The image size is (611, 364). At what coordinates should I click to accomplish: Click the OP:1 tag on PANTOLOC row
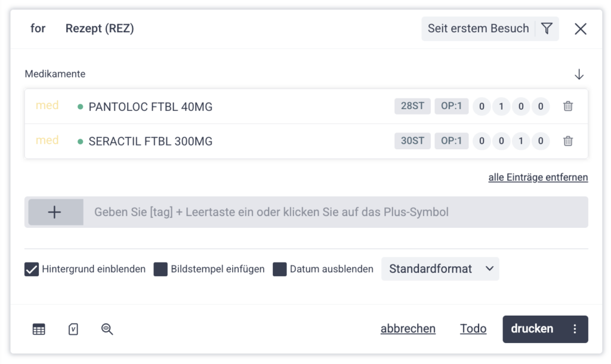(451, 106)
